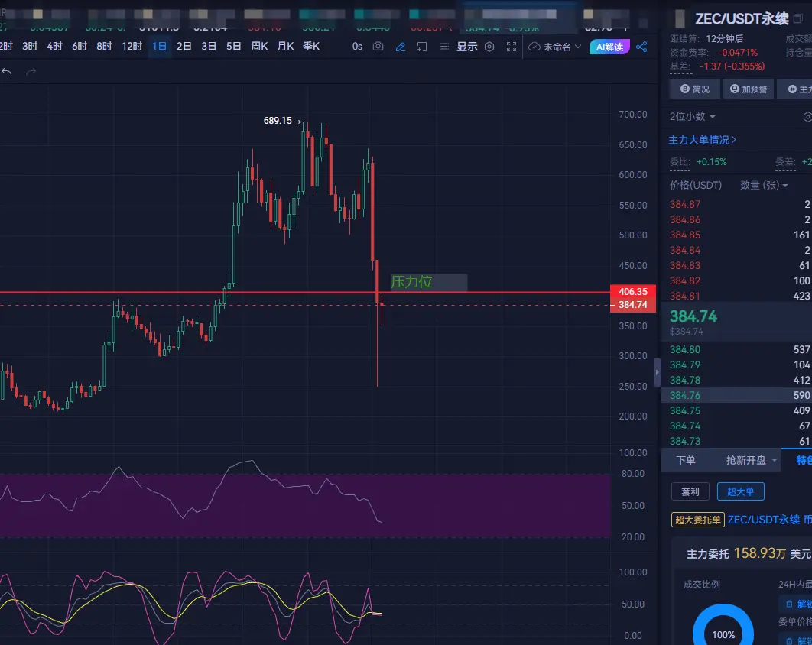Click the 显示 display button
Image resolution: width=812 pixels, height=645 pixels.
pyautogui.click(x=466, y=47)
